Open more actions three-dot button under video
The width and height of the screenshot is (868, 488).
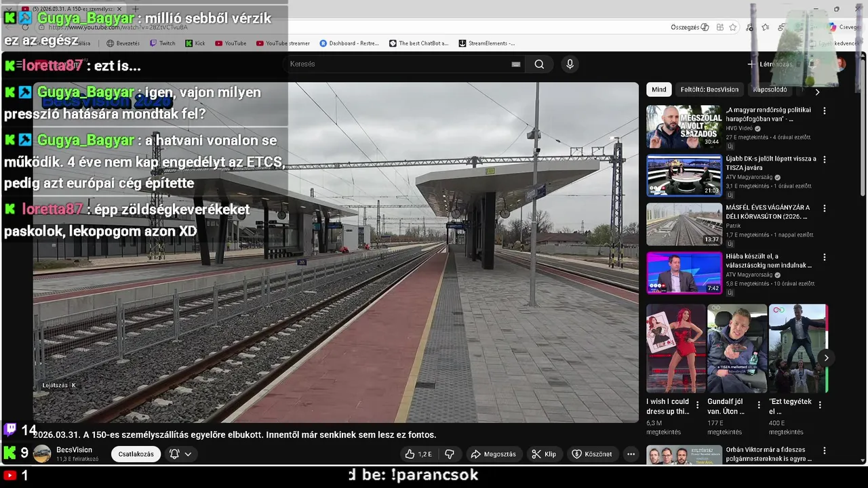631,454
